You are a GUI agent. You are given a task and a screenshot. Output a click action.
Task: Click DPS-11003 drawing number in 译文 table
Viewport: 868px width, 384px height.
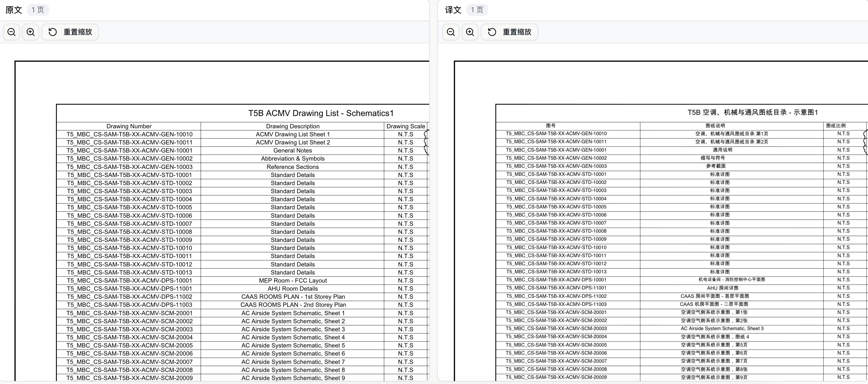pyautogui.click(x=556, y=304)
